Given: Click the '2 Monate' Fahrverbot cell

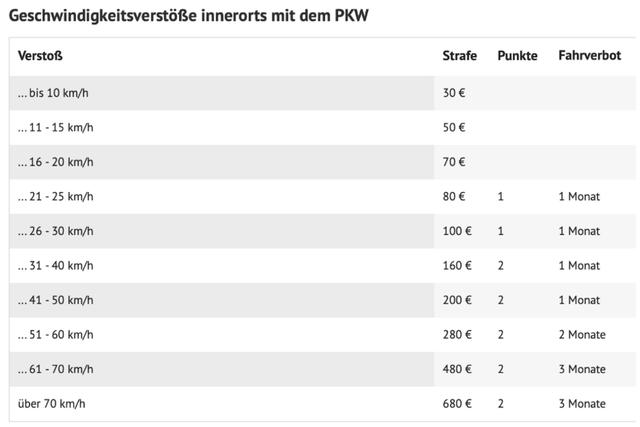Looking at the screenshot, I should click(582, 335).
